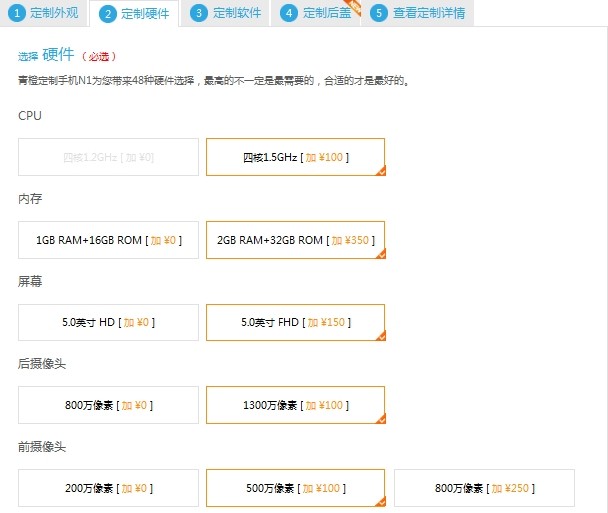The width and height of the screenshot is (608, 513).
Task: Go to the 定制软件 tab
Action: click(x=227, y=13)
